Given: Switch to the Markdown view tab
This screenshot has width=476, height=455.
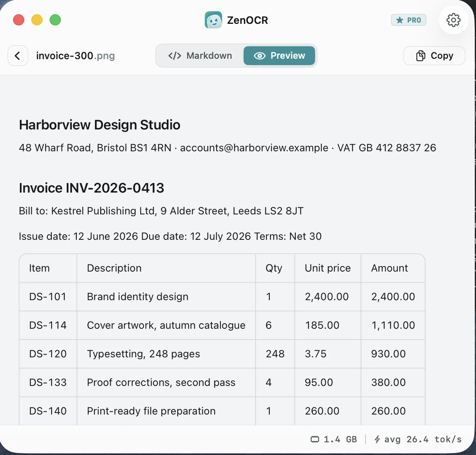Looking at the screenshot, I should coord(200,55).
